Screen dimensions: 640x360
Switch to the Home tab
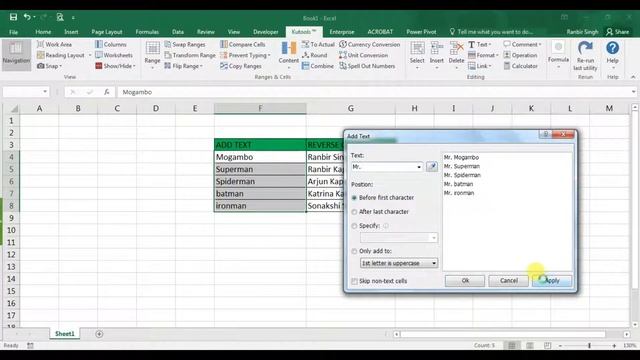43,32
